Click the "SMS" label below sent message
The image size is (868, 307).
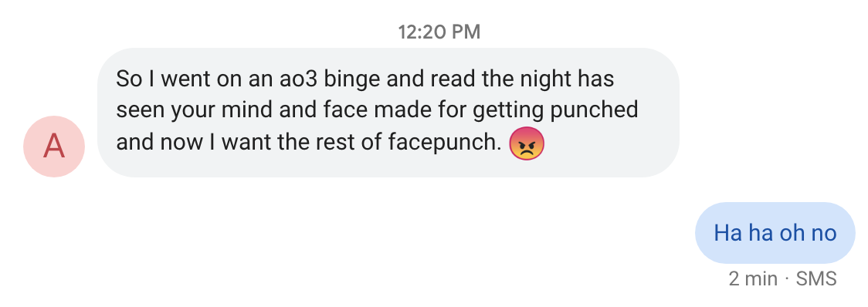[x=816, y=278]
